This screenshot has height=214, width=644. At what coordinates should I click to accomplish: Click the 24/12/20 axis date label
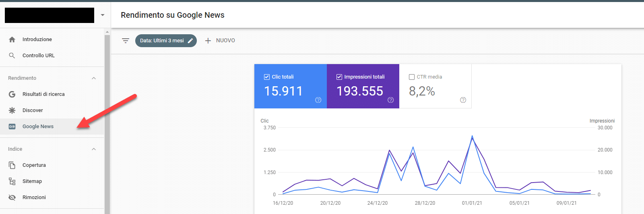(x=378, y=203)
